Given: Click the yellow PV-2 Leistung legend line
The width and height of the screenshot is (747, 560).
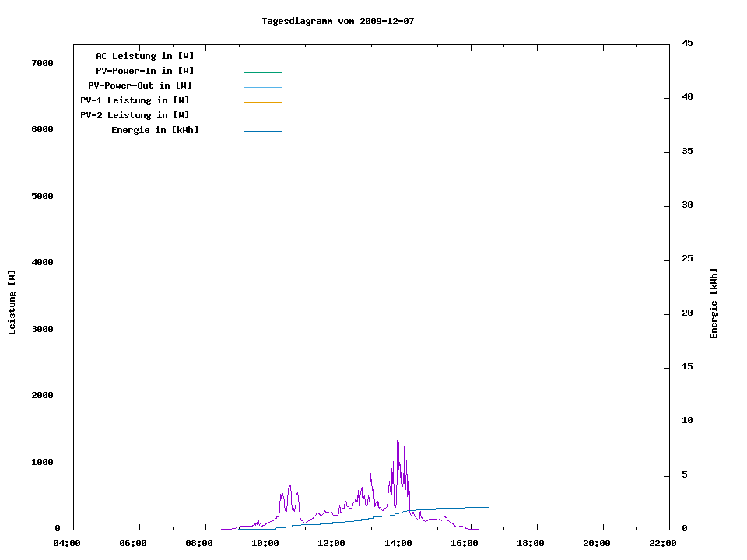Looking at the screenshot, I should tap(262, 117).
